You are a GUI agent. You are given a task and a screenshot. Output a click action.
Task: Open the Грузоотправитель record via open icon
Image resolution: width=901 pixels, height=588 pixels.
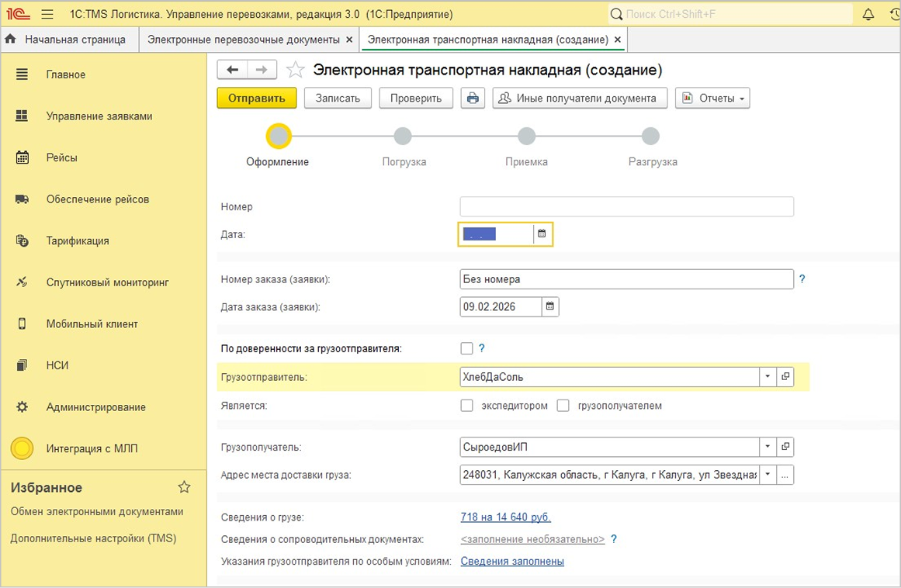[785, 377]
